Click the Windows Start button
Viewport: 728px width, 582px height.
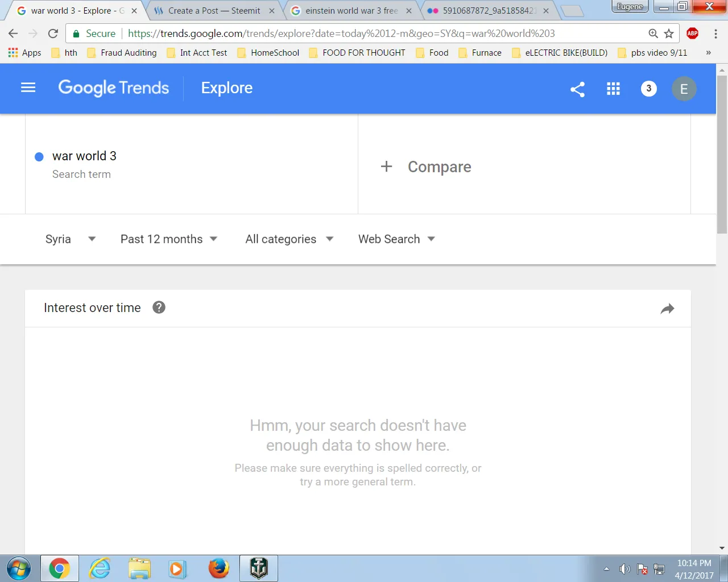(x=19, y=568)
